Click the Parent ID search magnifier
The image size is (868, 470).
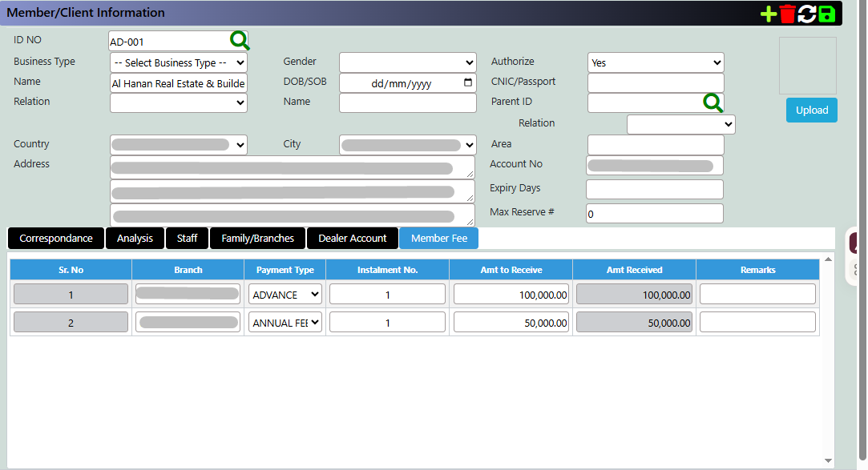[x=713, y=102]
